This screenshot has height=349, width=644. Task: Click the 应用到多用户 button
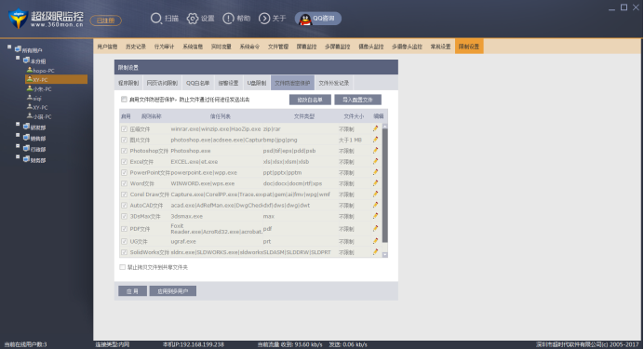pos(173,291)
